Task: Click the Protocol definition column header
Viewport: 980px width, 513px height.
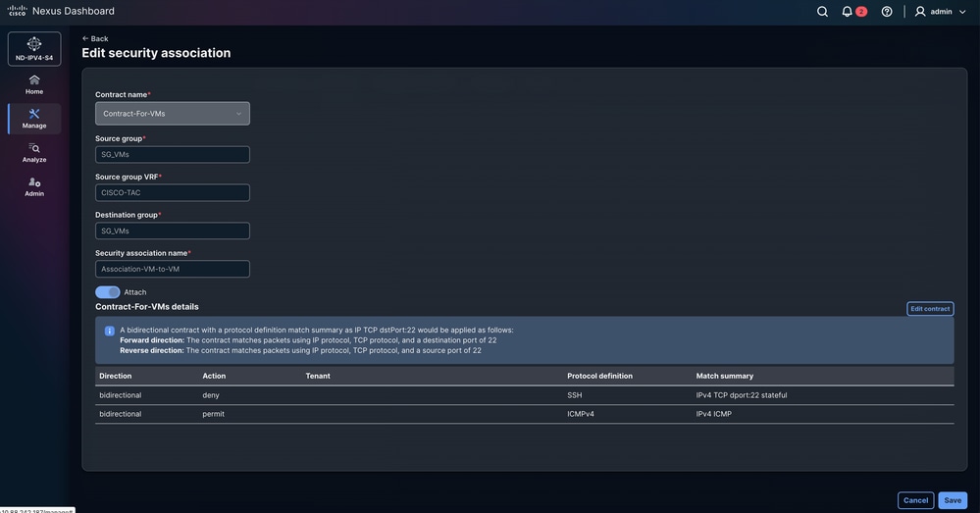Action: [599, 376]
